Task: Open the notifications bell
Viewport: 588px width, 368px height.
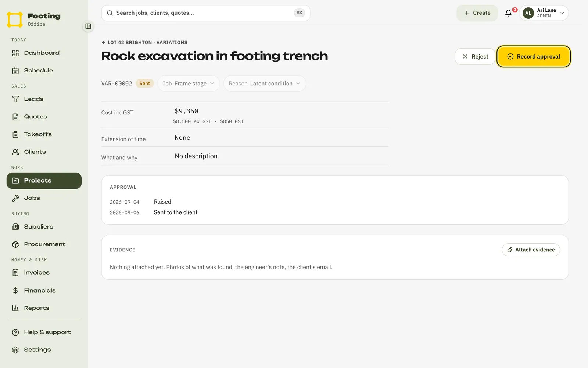Action: (508, 13)
